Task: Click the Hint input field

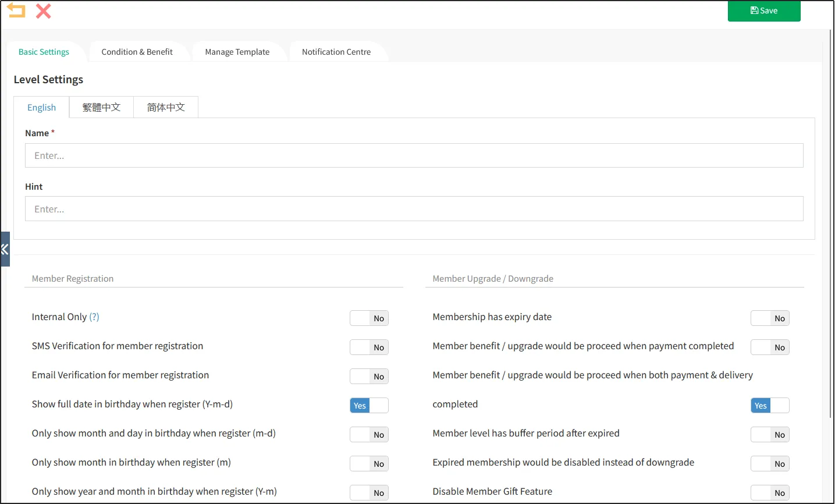Action: tap(414, 209)
